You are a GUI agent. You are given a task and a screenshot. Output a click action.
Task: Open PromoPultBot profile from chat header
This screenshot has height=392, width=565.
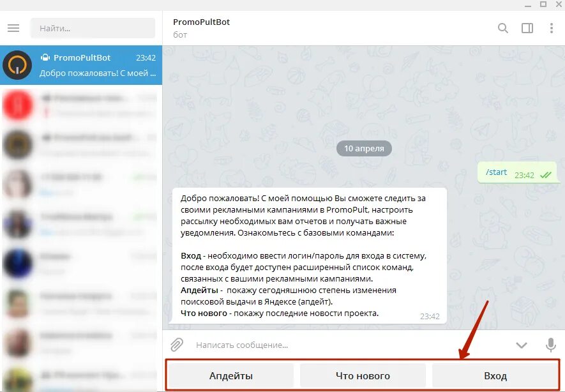pos(202,22)
